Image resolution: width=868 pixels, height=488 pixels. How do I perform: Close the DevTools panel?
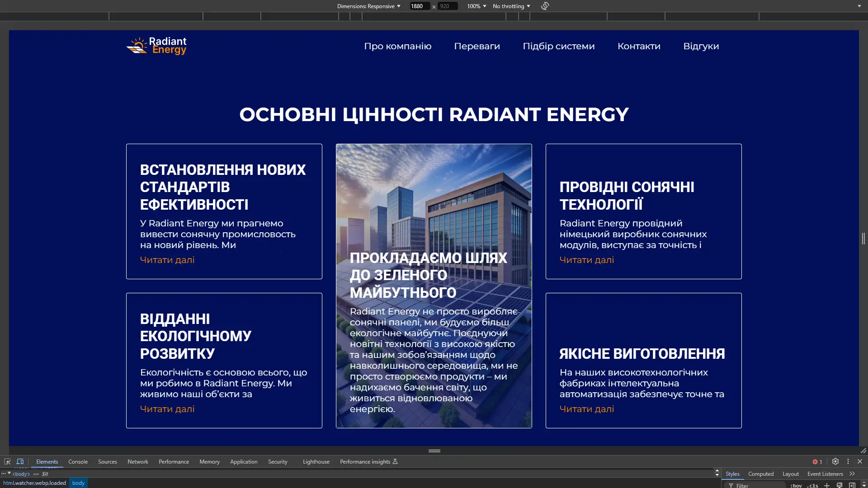pos(860,461)
